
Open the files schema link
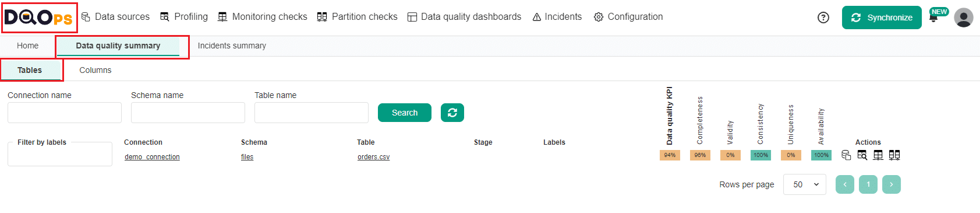247,157
